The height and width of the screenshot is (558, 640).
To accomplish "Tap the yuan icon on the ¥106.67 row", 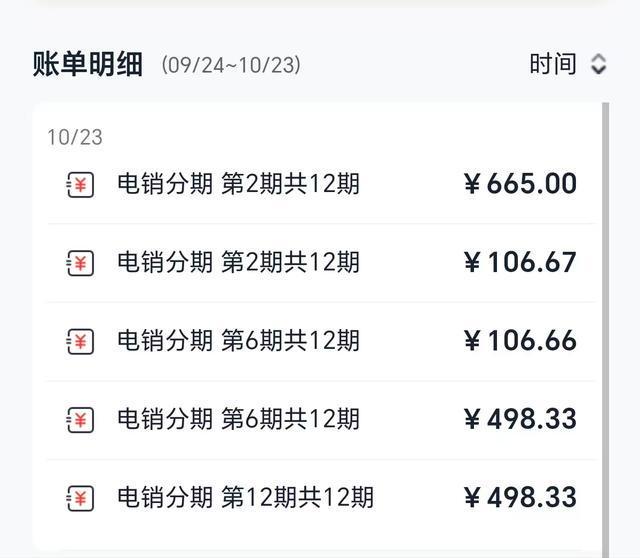I will tap(81, 263).
